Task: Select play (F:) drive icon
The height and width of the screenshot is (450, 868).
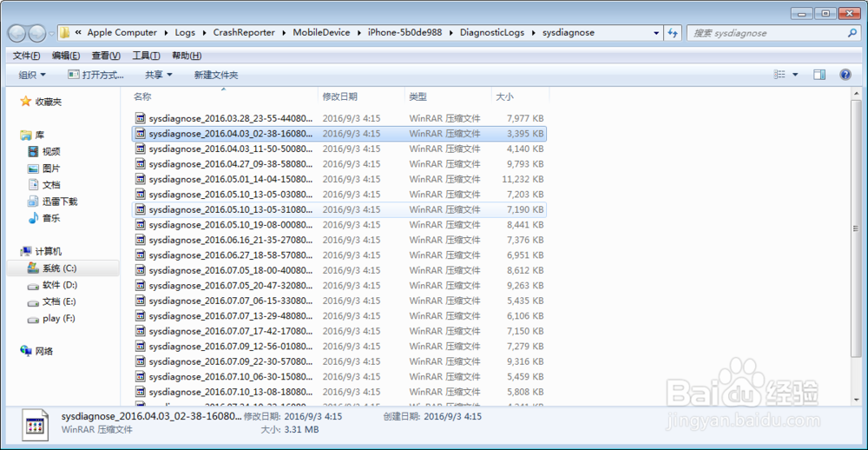Action: click(x=34, y=319)
